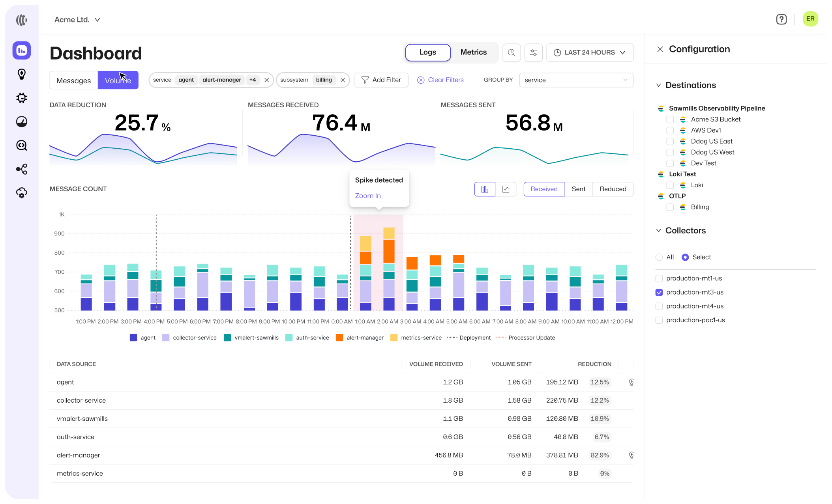Open the Last 24 Hours time dropdown

[590, 52]
